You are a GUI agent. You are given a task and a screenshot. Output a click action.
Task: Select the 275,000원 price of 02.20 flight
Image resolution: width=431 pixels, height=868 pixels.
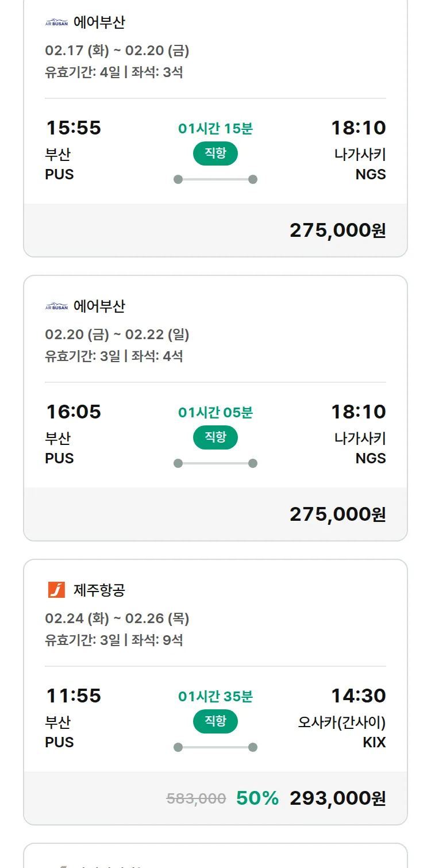[337, 514]
